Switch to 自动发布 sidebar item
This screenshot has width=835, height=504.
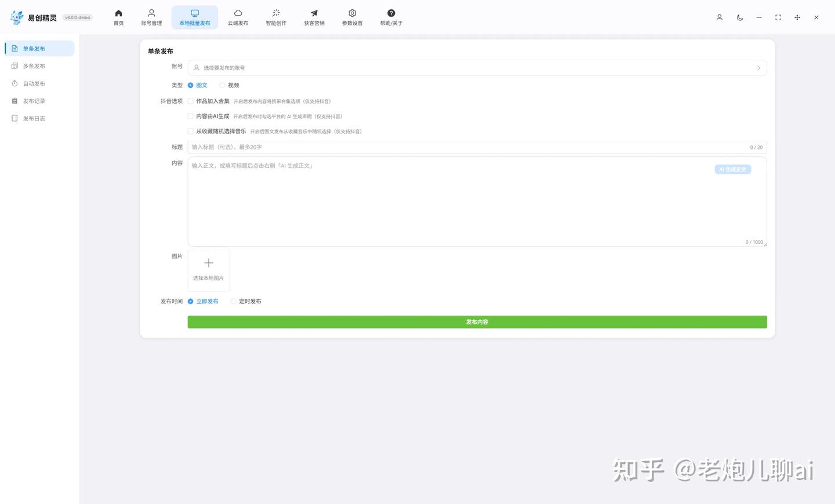[39, 83]
